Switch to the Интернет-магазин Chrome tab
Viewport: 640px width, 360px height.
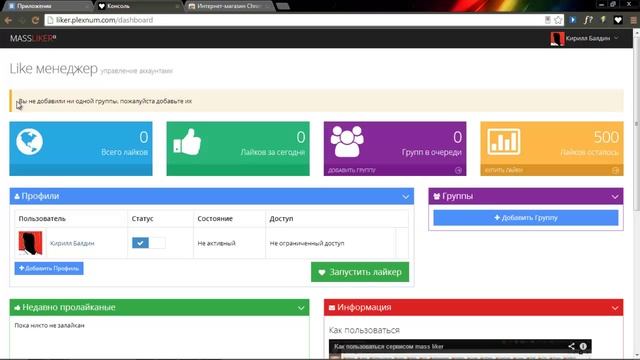[229, 6]
